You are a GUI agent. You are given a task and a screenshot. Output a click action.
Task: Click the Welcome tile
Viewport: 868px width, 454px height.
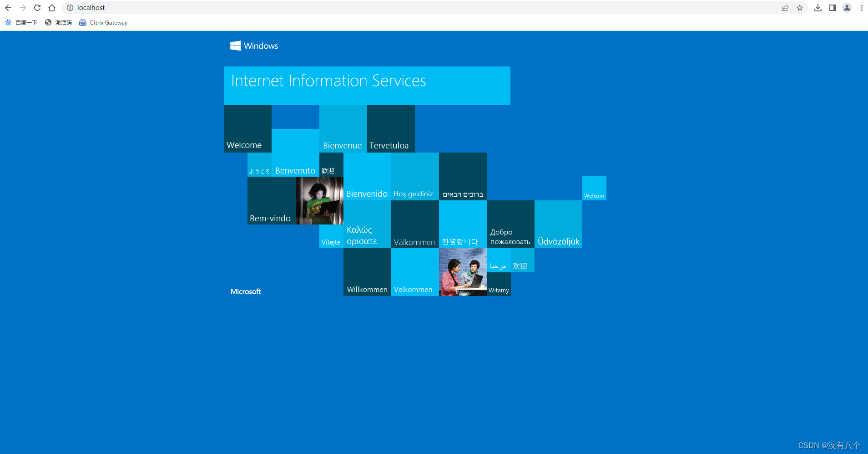(x=247, y=128)
